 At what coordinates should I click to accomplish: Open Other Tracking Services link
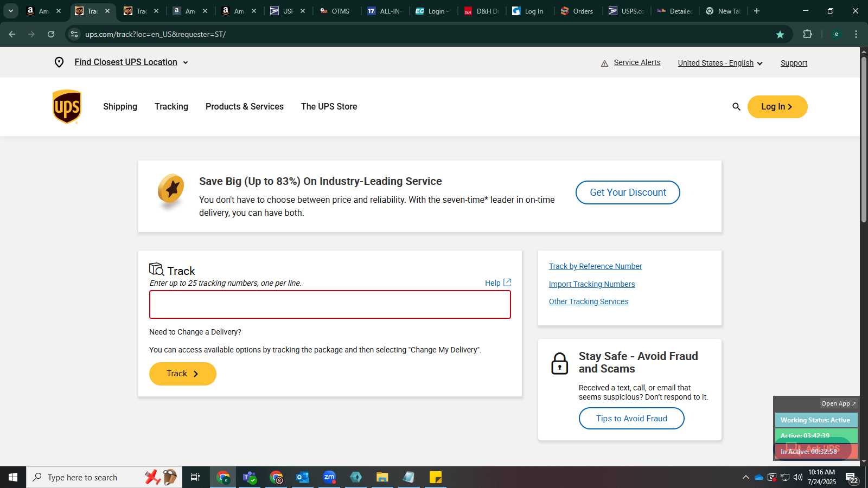click(x=588, y=301)
